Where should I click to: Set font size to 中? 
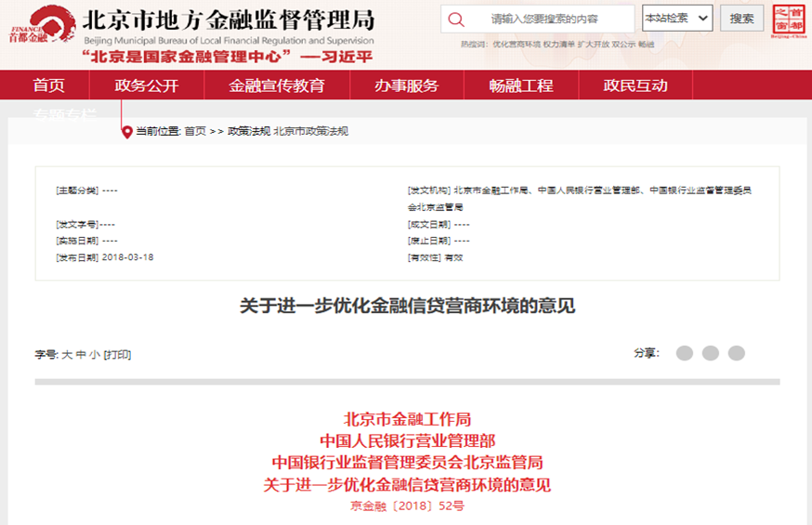81,355
